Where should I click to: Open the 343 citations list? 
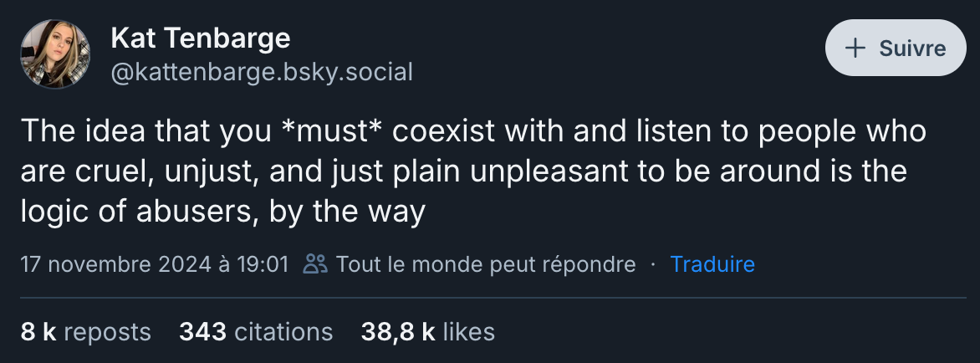pyautogui.click(x=256, y=332)
